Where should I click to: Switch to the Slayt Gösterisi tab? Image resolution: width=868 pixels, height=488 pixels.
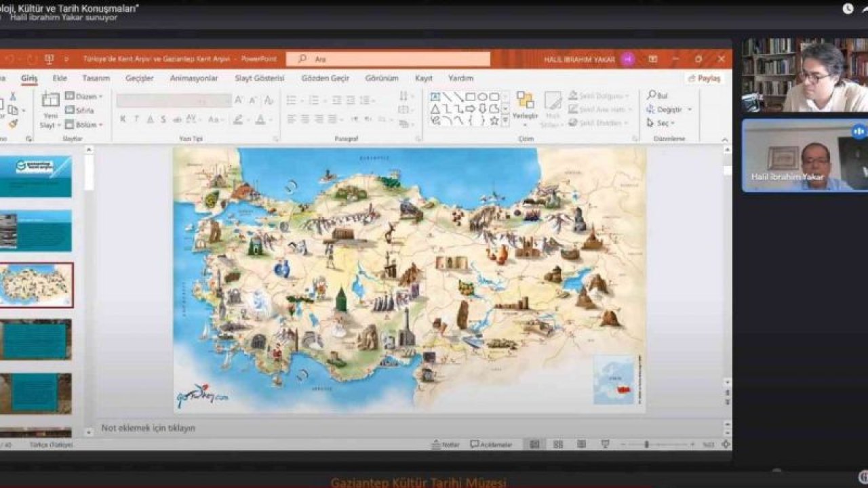pos(259,79)
